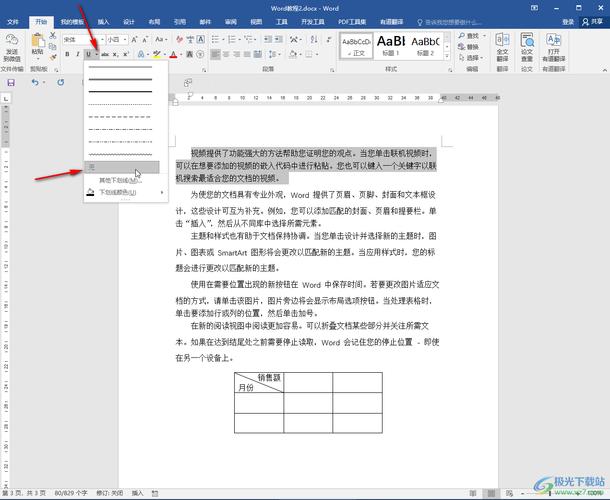Open the Select dropdown in editing group
This screenshot has height=500, width=610.
471,58
